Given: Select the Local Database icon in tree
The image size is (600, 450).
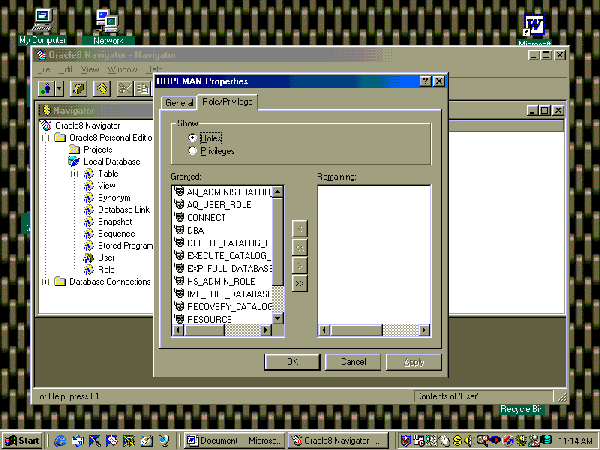Looking at the screenshot, I should click(73, 161).
